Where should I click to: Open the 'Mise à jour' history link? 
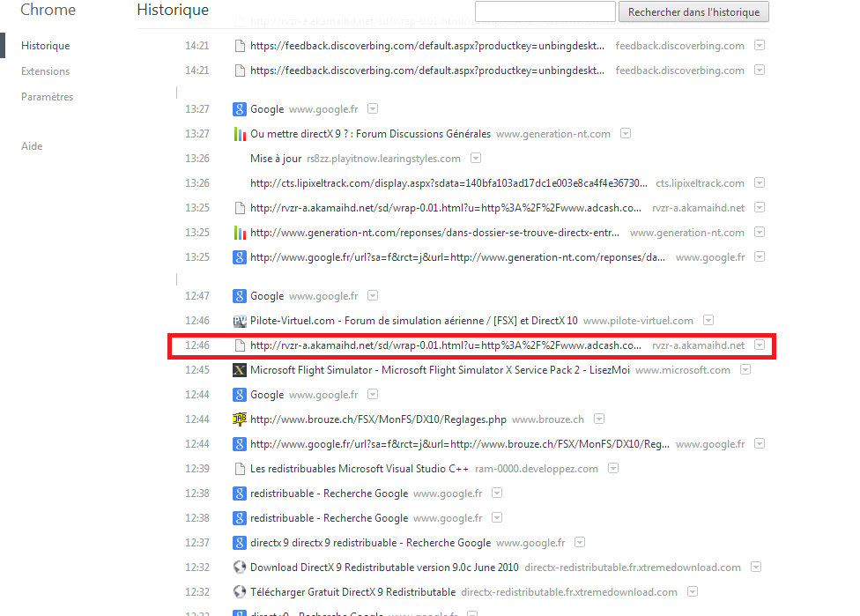point(276,159)
